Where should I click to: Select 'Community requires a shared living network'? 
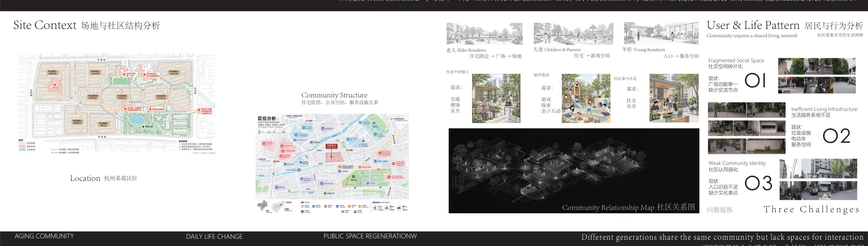coord(752,36)
